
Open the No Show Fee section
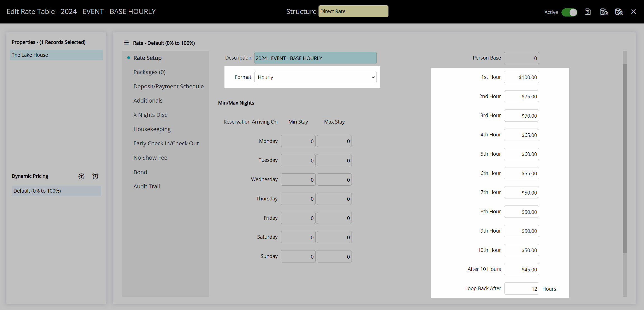[150, 158]
